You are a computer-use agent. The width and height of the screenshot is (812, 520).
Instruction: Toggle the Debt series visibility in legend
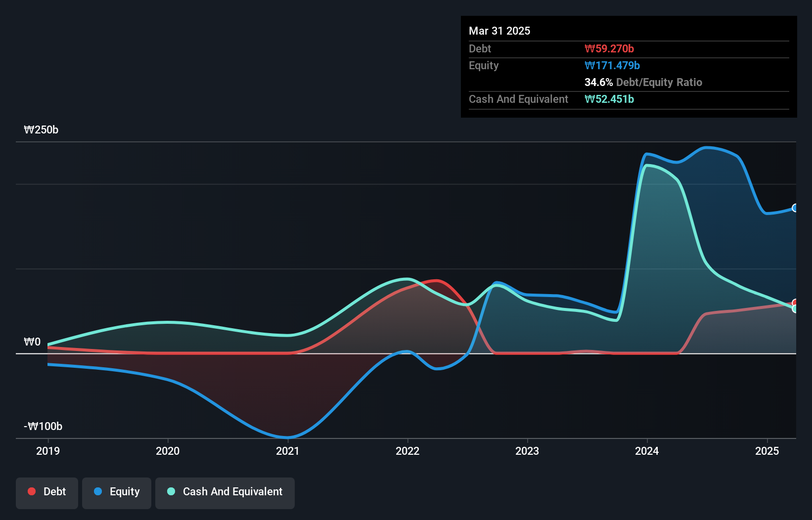(47, 492)
